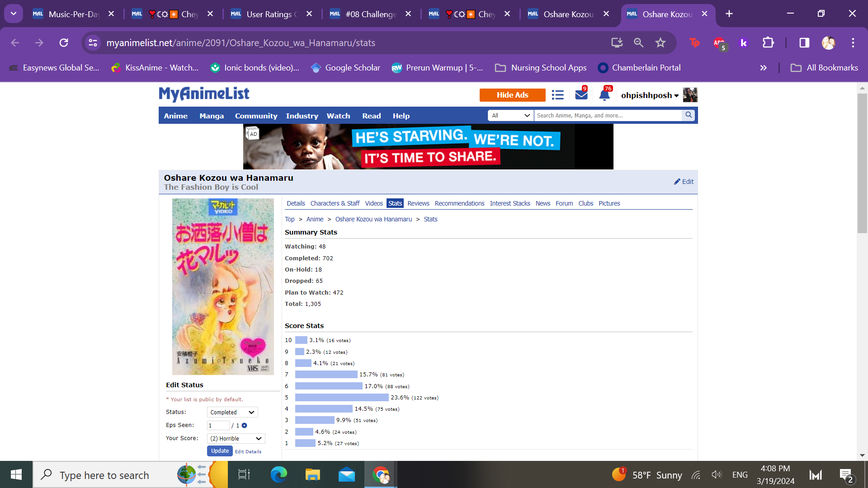
Task: Open the Community menu
Action: pos(256,116)
